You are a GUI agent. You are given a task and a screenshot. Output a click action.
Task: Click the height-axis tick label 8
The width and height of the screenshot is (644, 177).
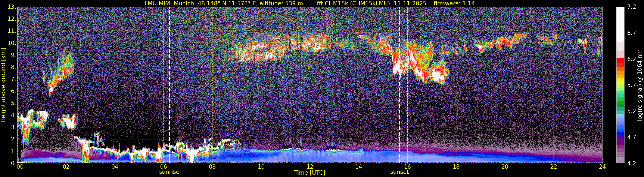click(x=13, y=67)
